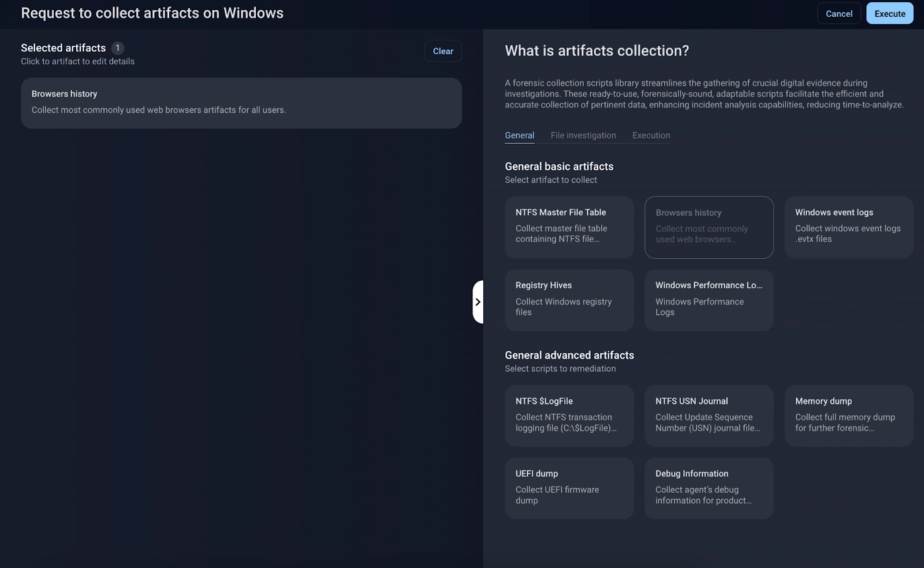Select the NTFS Master File Table artifact
The image size is (924, 568).
pyautogui.click(x=569, y=227)
